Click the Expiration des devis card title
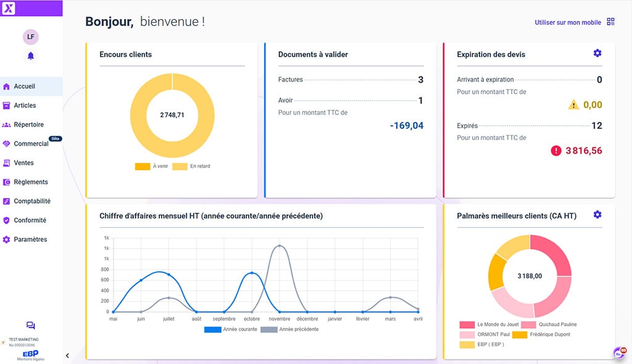Screen dimensions: 632x364 (x=491, y=54)
